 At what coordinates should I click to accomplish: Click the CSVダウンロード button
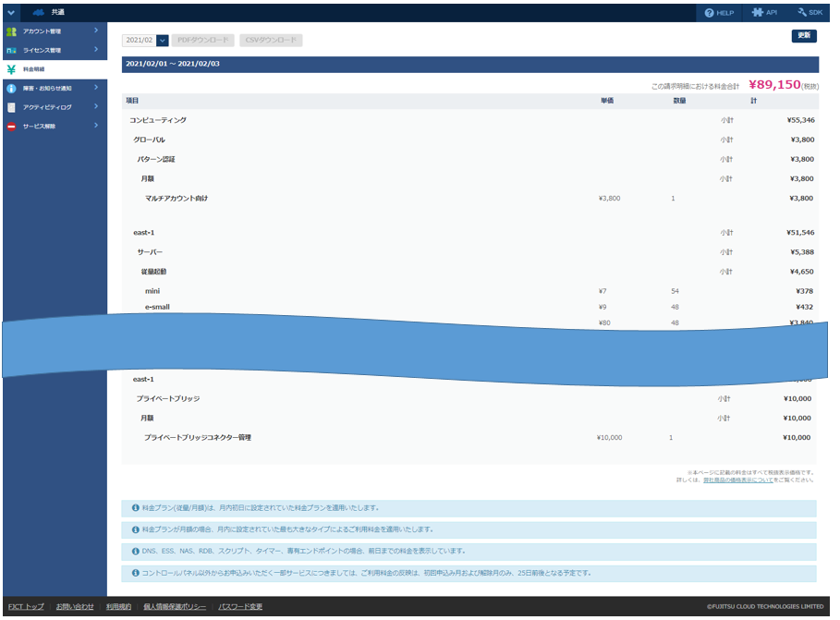[270, 41]
